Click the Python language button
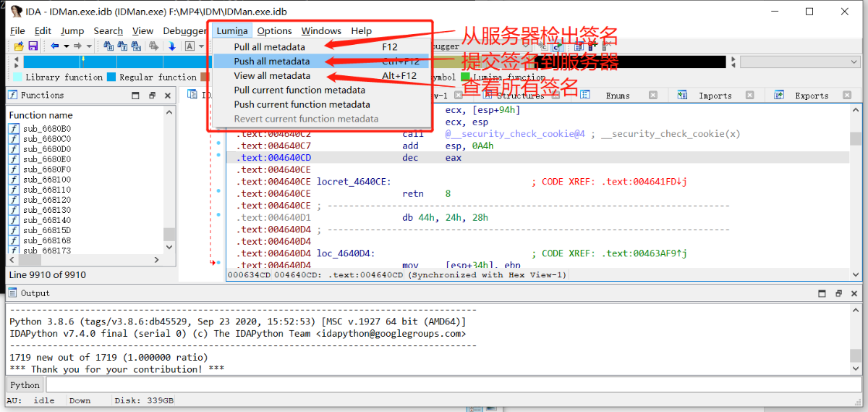The height and width of the screenshot is (412, 868). click(25, 385)
